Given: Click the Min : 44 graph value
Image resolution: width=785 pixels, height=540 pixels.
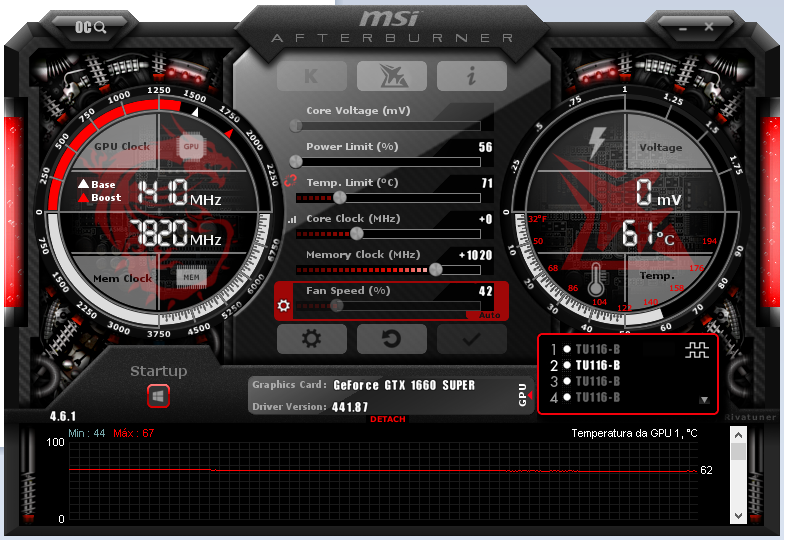Looking at the screenshot, I should (87, 433).
